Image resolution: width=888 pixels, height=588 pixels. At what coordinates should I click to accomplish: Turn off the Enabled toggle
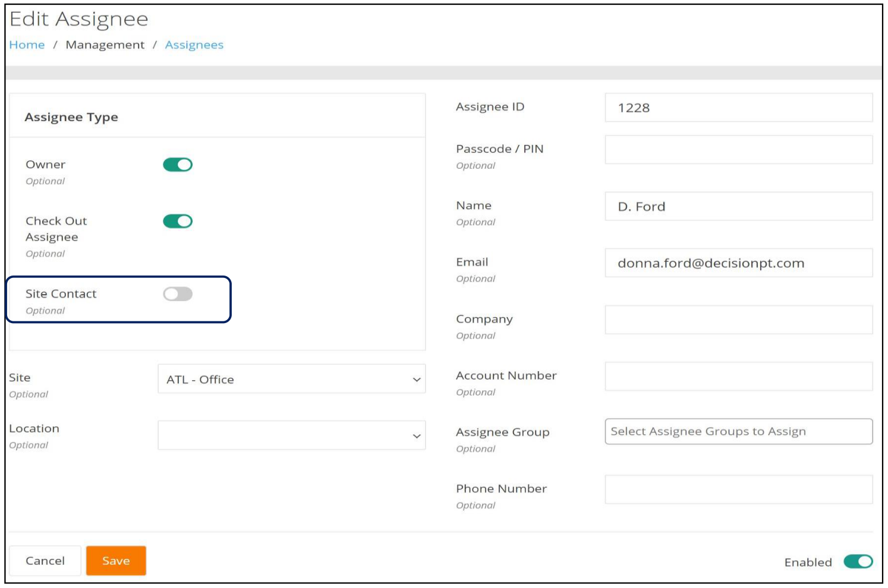point(858,561)
